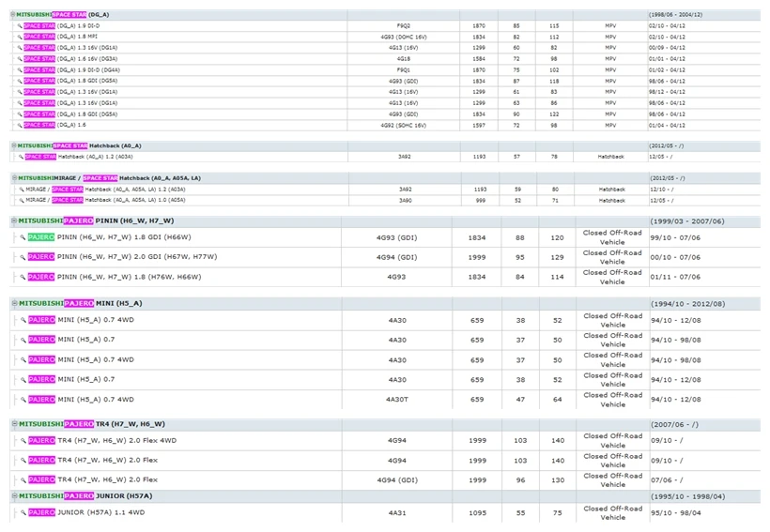Click Hatchback body type in 3A90 row
The height and width of the screenshot is (532, 770).
(612, 201)
